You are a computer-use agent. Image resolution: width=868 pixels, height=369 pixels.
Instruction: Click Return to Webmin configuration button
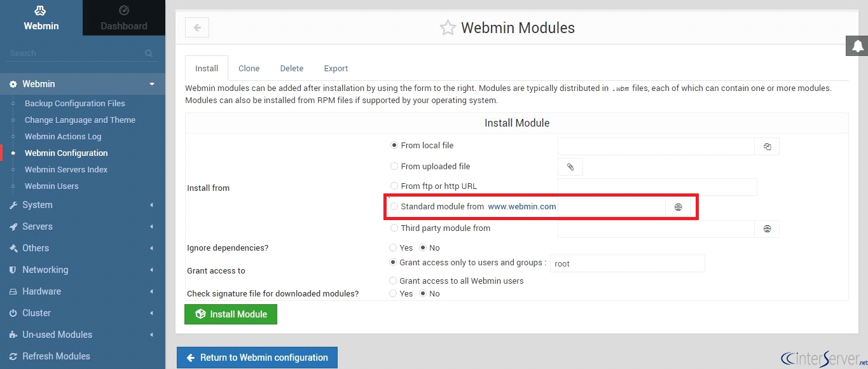(257, 358)
